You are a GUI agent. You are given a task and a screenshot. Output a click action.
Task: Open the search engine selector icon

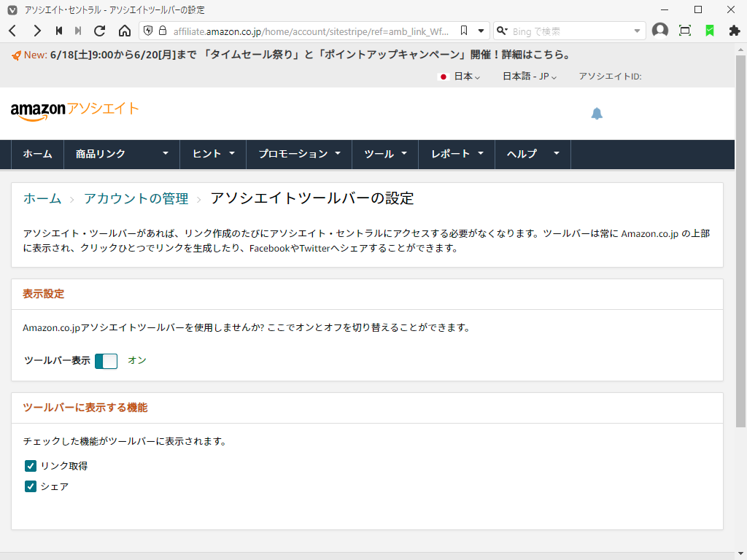[x=502, y=31]
